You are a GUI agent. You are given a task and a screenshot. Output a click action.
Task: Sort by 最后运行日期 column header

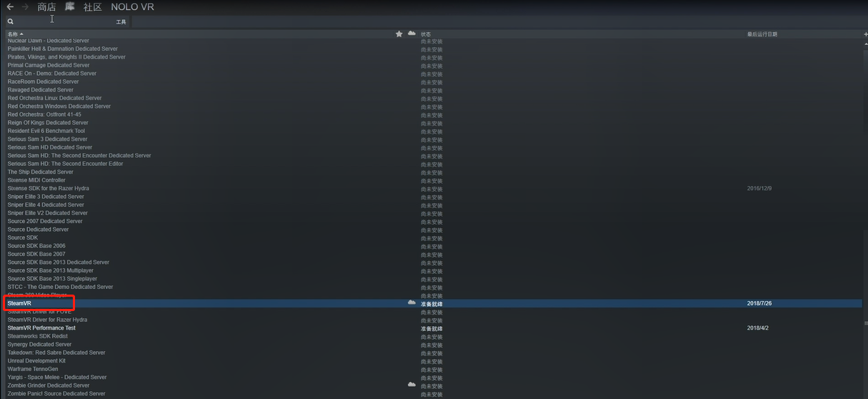762,34
